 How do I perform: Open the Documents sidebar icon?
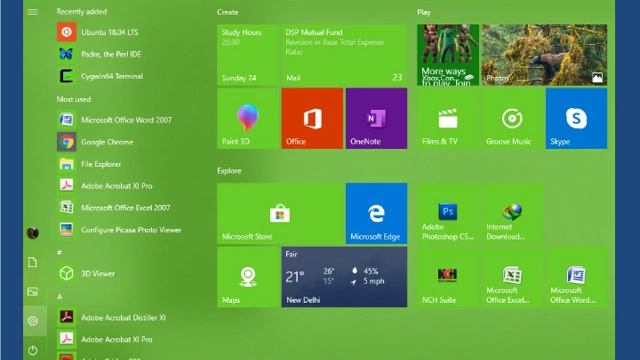coord(33,262)
